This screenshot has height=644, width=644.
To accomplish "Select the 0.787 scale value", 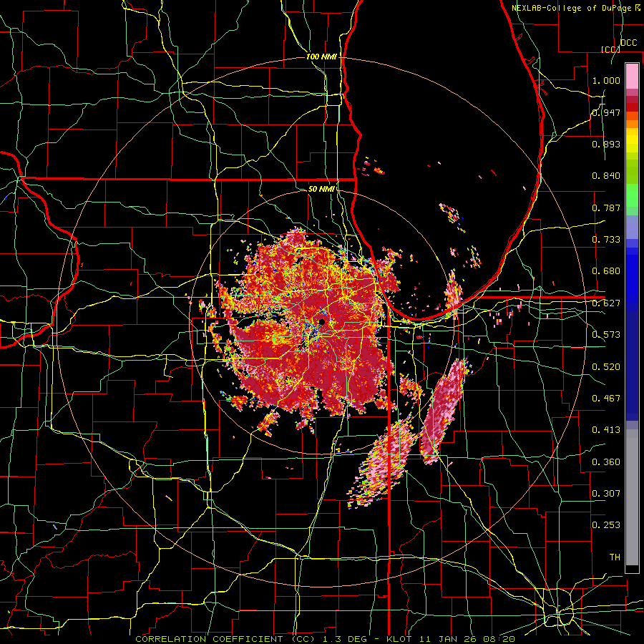I will click(x=606, y=208).
